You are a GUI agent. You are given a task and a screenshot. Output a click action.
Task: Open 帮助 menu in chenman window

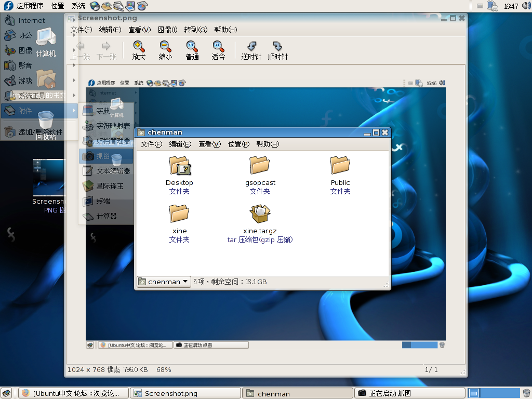point(268,144)
